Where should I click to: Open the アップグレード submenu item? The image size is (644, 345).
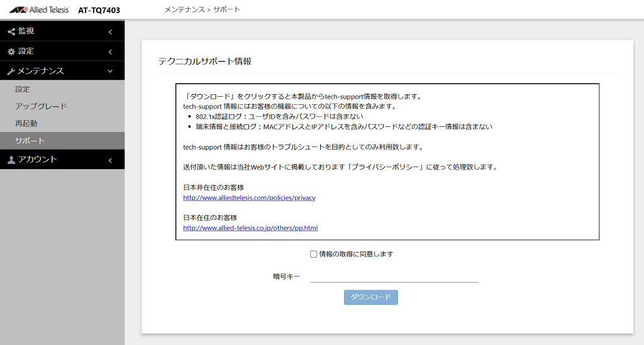click(x=62, y=106)
